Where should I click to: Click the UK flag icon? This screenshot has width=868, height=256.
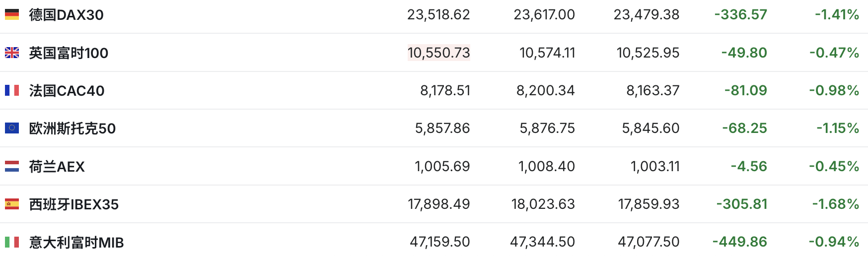tap(12, 53)
